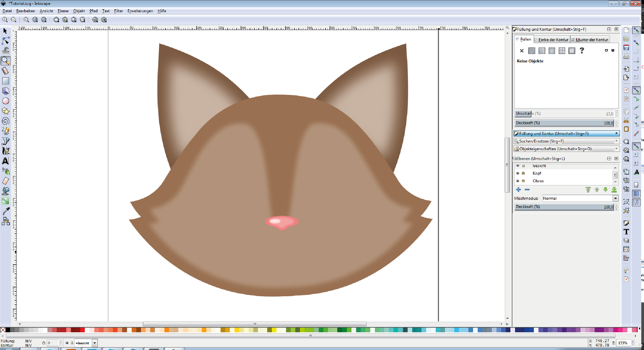Viewport: 644px width, 350px height.
Task: Pick the black palette color swatch
Action: [8, 330]
